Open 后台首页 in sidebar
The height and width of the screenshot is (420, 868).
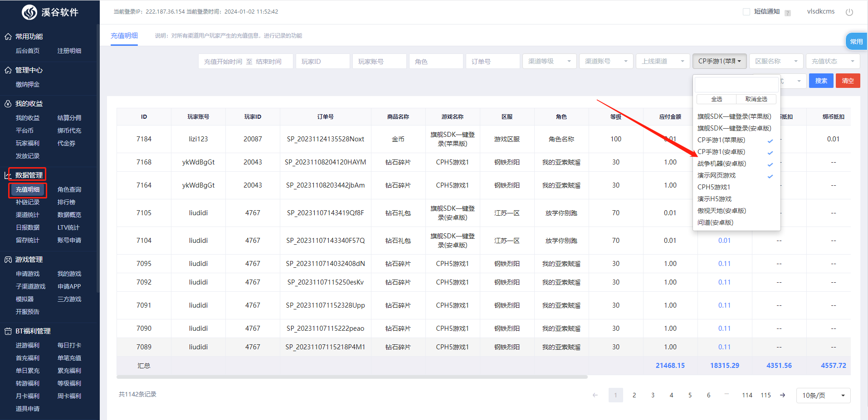[x=28, y=51]
